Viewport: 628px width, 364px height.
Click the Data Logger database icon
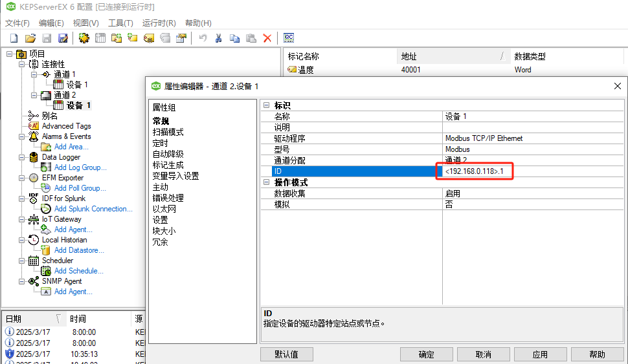click(34, 157)
